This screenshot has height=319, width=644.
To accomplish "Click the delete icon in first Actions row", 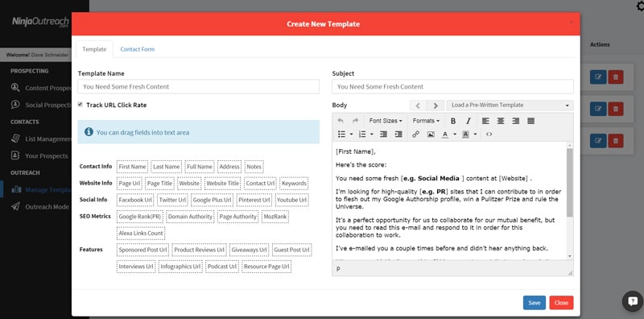I will pos(615,77).
